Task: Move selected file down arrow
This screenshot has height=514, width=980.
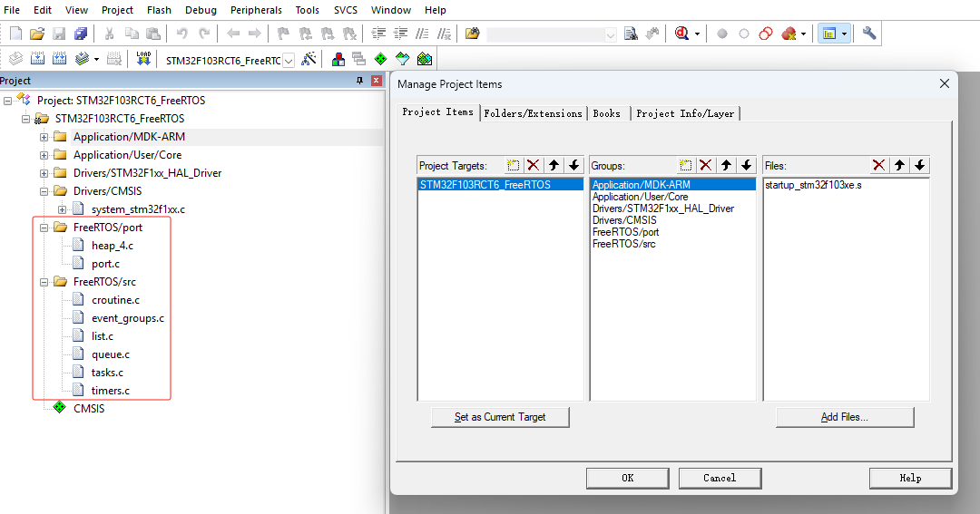Action: (x=919, y=166)
